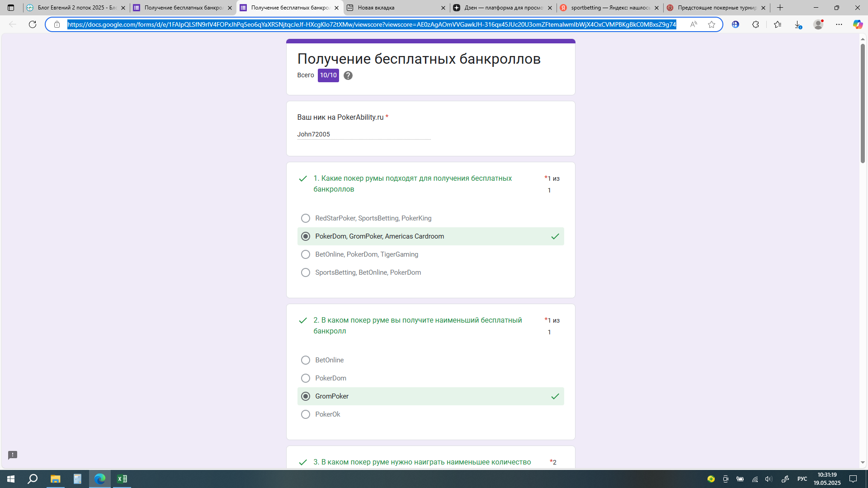Screen dimensions: 868x488
Task: Click question 3 text at page bottom
Action: tap(422, 462)
